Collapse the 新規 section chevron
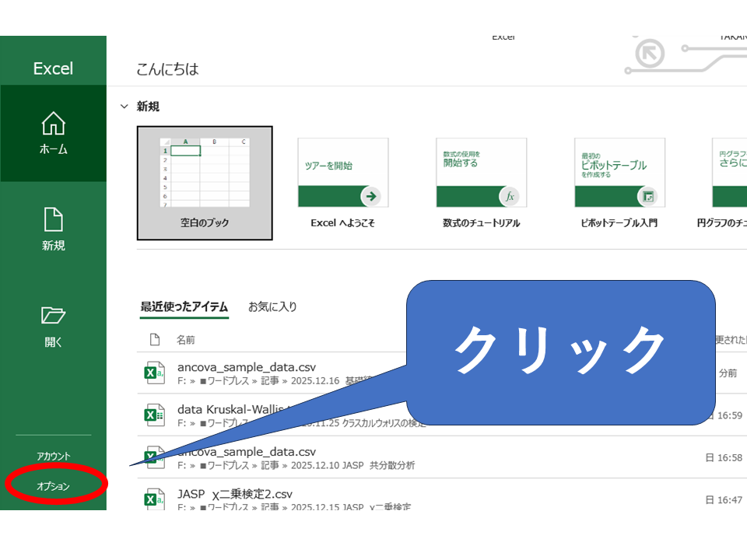Viewport: 747px width, 560px height. (124, 107)
